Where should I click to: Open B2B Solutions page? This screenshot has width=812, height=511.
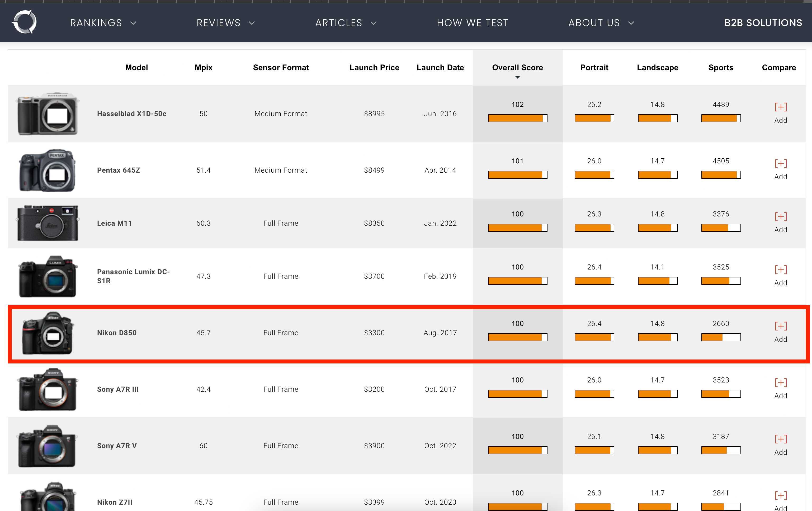tap(763, 23)
